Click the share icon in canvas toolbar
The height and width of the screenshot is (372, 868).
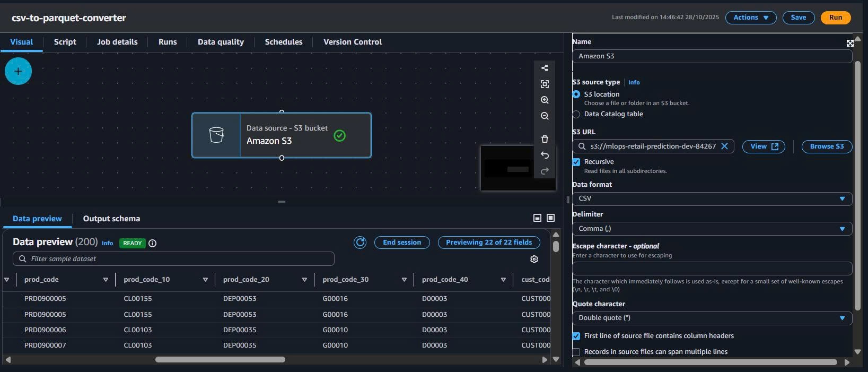coord(545,68)
